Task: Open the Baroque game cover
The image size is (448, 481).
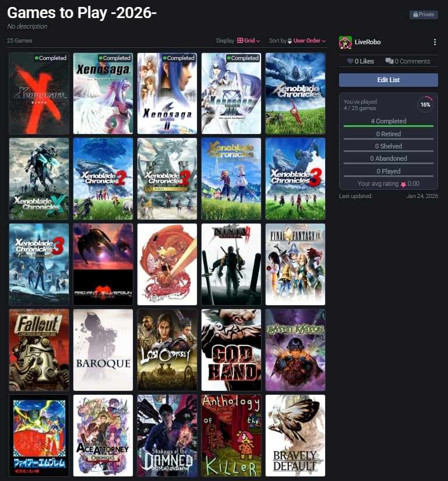Action: coord(103,350)
